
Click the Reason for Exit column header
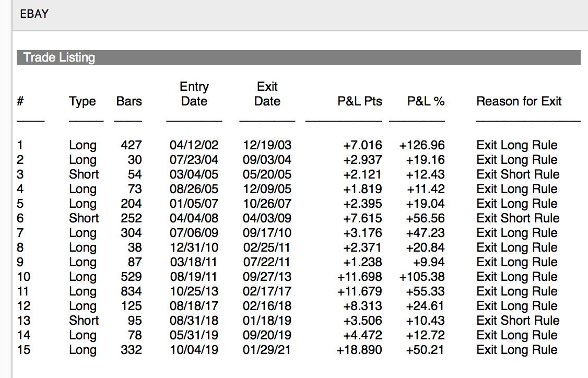[519, 101]
